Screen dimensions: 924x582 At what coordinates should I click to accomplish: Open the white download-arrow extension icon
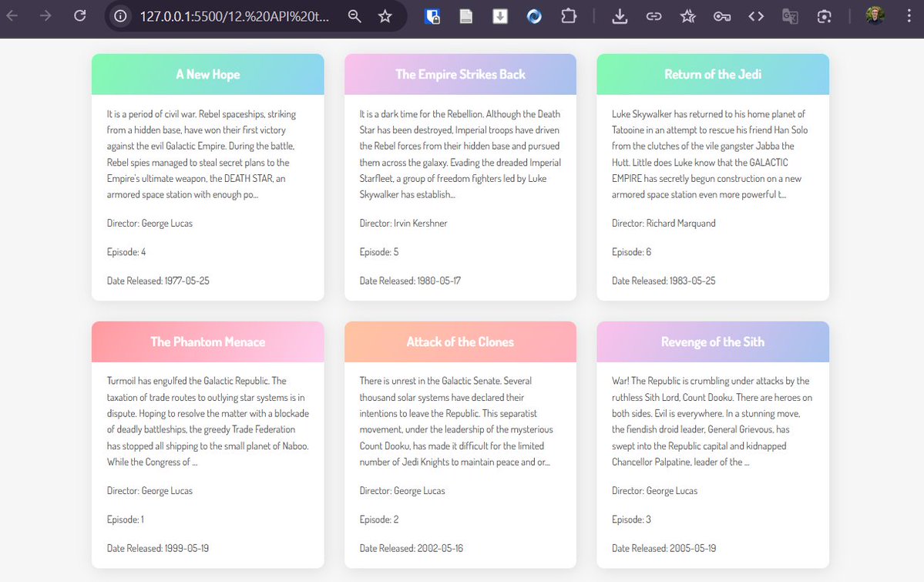pyautogui.click(x=499, y=16)
